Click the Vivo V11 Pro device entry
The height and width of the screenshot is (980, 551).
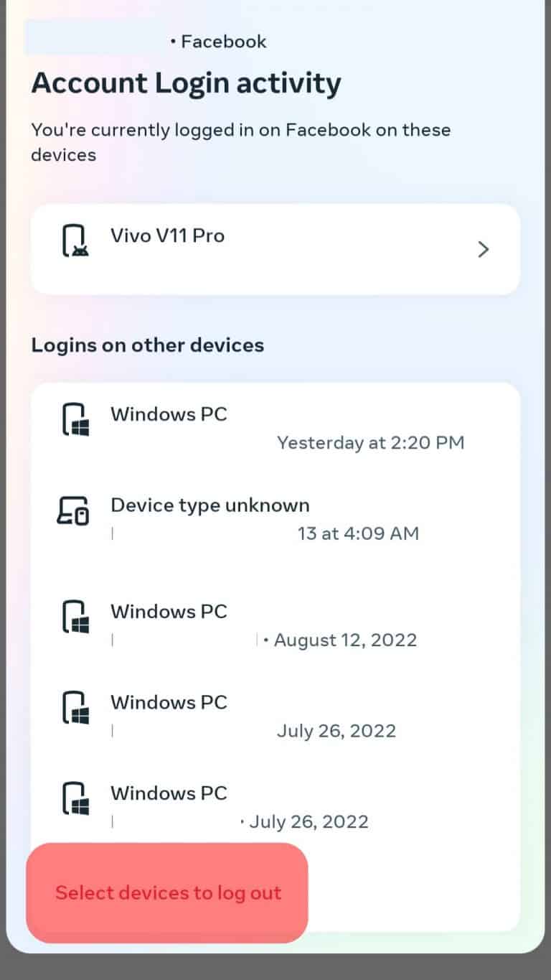(275, 249)
